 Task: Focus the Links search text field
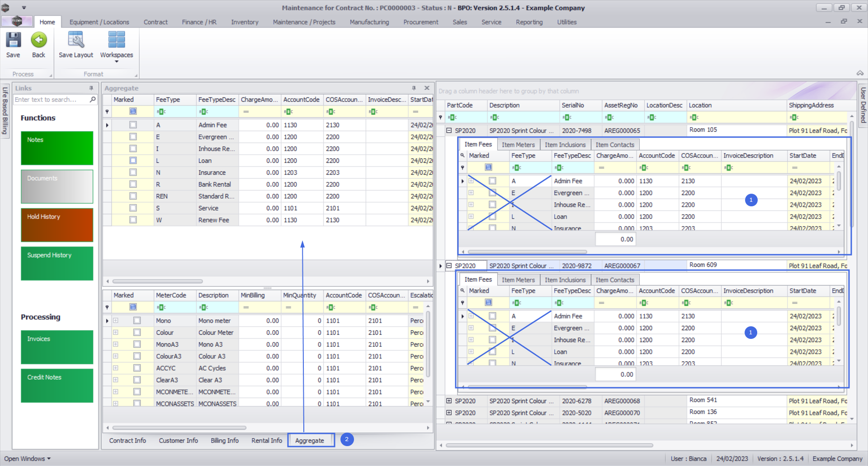tap(51, 100)
